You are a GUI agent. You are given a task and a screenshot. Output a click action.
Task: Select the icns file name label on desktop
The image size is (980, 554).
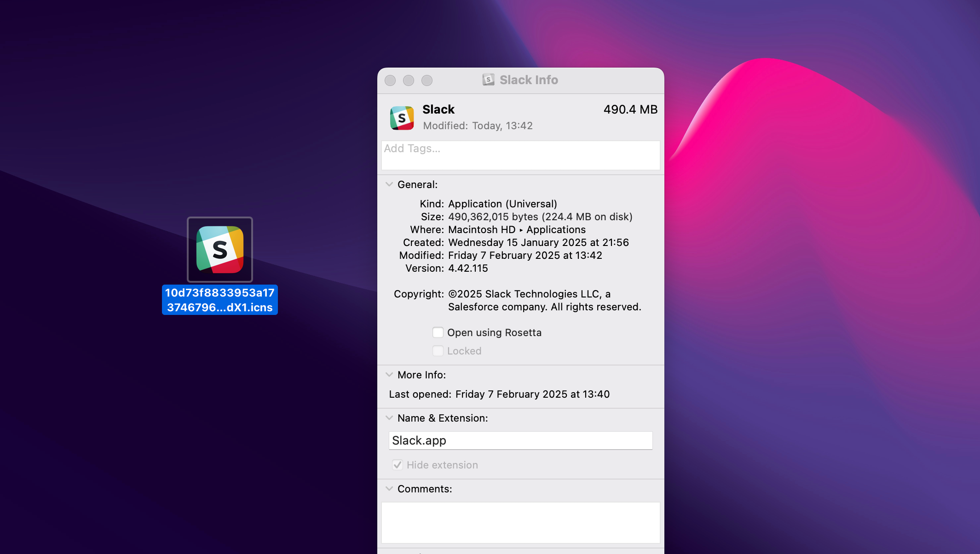tap(220, 300)
